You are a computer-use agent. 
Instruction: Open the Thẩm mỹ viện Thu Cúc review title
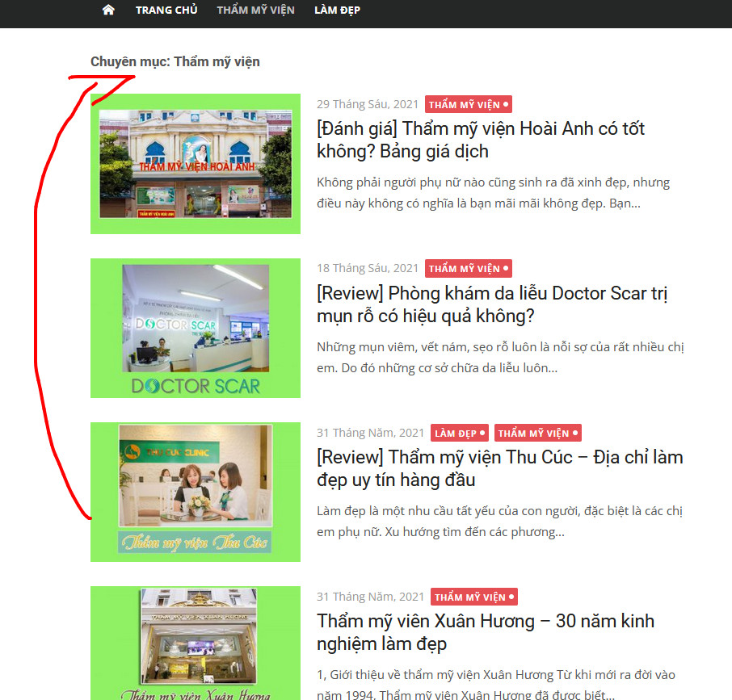pyautogui.click(x=500, y=468)
